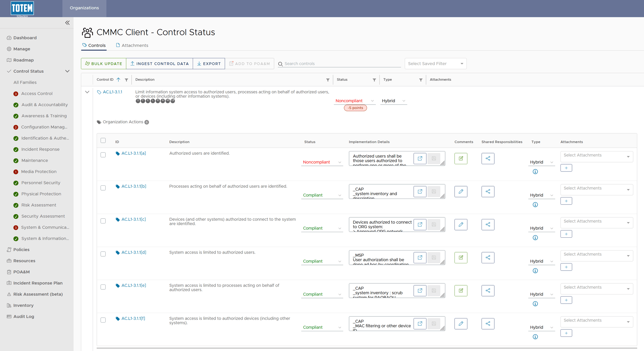
Task: Open external link for AC.L1-3.1.1[c] implementation details
Action: coord(419,225)
